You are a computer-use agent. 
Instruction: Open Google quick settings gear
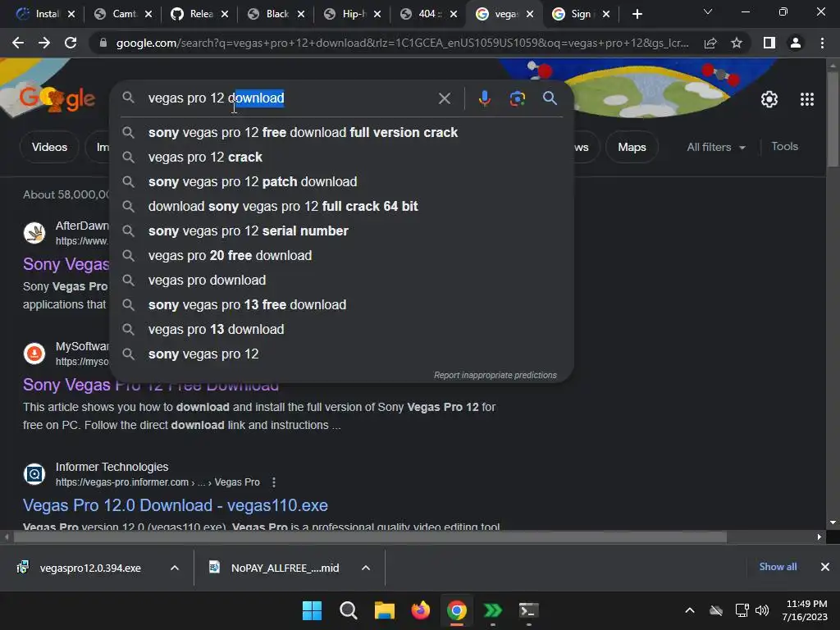(769, 99)
